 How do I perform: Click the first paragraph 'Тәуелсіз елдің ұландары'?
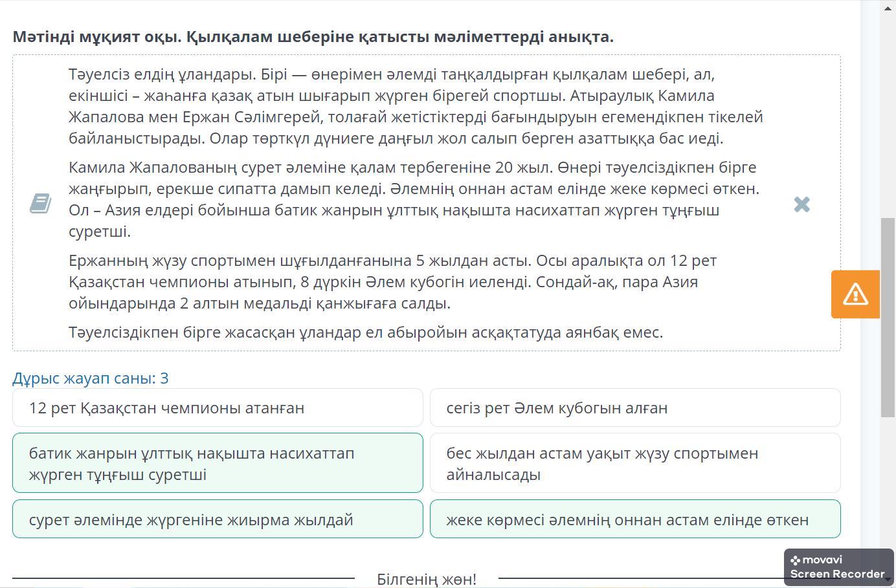[x=416, y=106]
